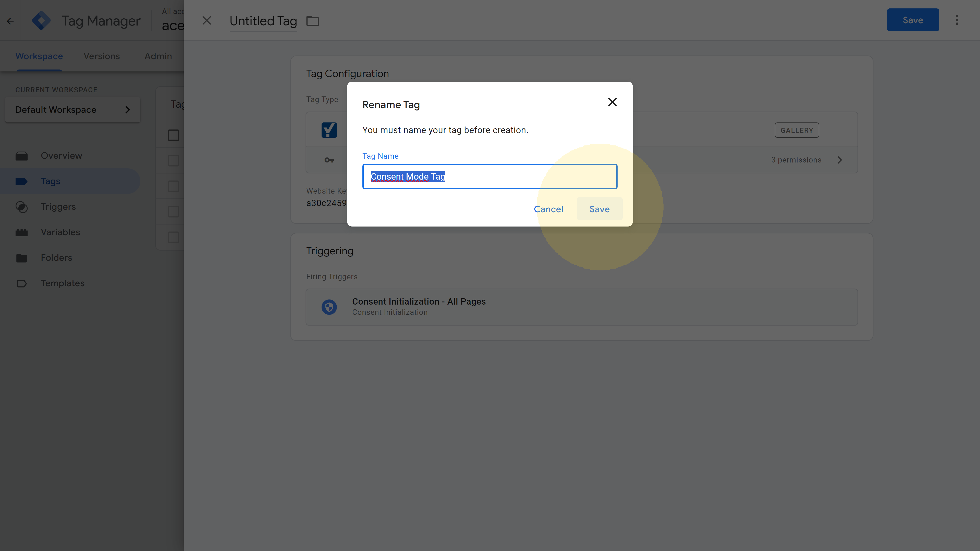The height and width of the screenshot is (551, 980).
Task: Switch to the Versions tab
Action: [x=102, y=56]
